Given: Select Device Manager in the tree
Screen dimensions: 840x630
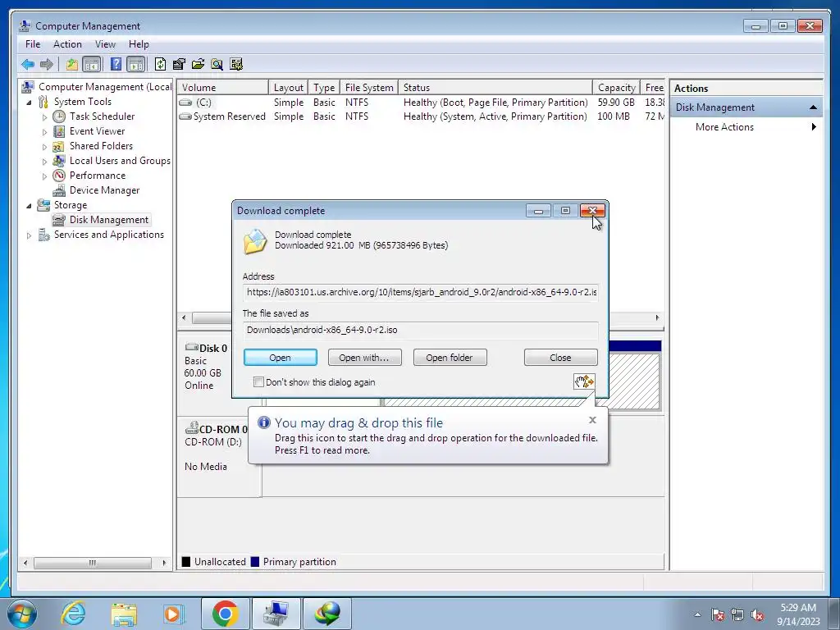Looking at the screenshot, I should point(104,190).
